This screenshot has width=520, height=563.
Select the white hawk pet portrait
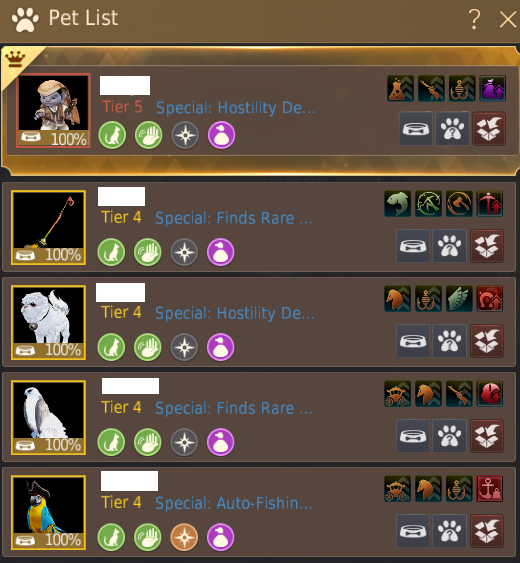[48, 418]
